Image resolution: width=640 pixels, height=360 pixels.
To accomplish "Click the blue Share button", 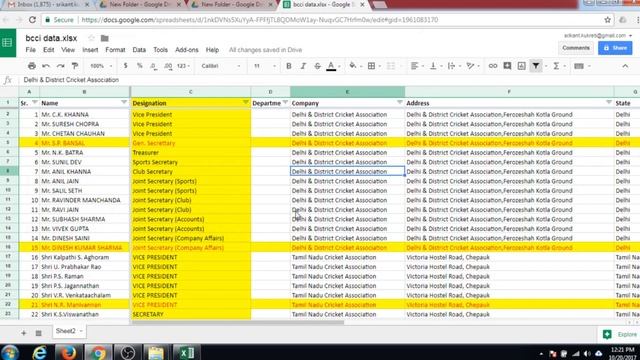I will click(615, 48).
